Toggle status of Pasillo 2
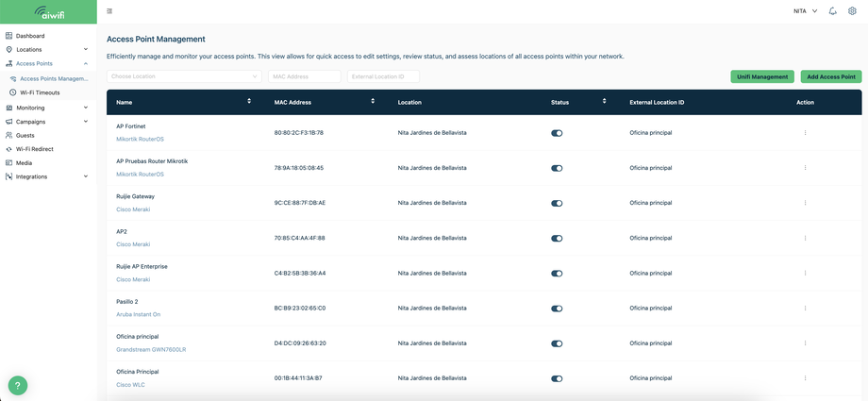This screenshot has height=401, width=868. point(557,309)
